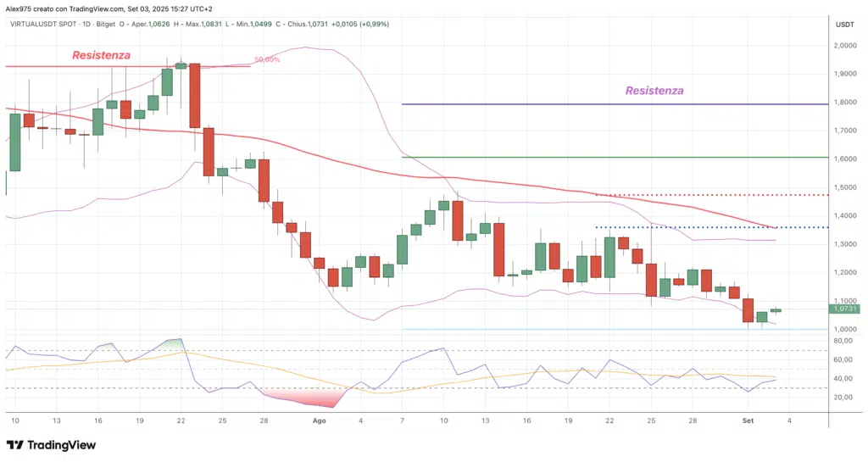Click the Set month marker on the time axis
The height and width of the screenshot is (462, 868).
point(747,420)
